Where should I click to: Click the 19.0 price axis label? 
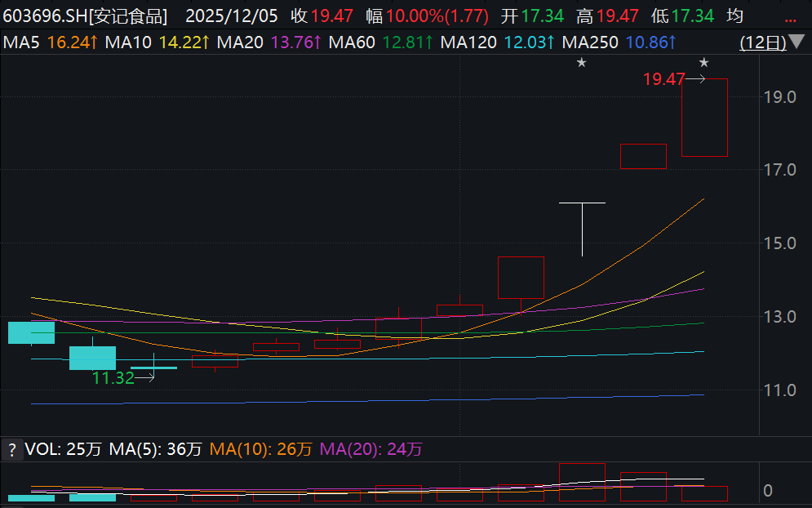click(781, 97)
